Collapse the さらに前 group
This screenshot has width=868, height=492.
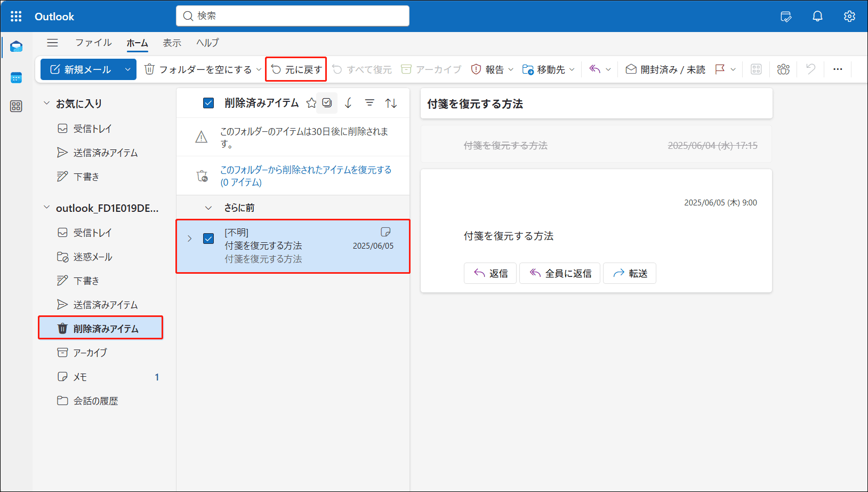point(208,208)
